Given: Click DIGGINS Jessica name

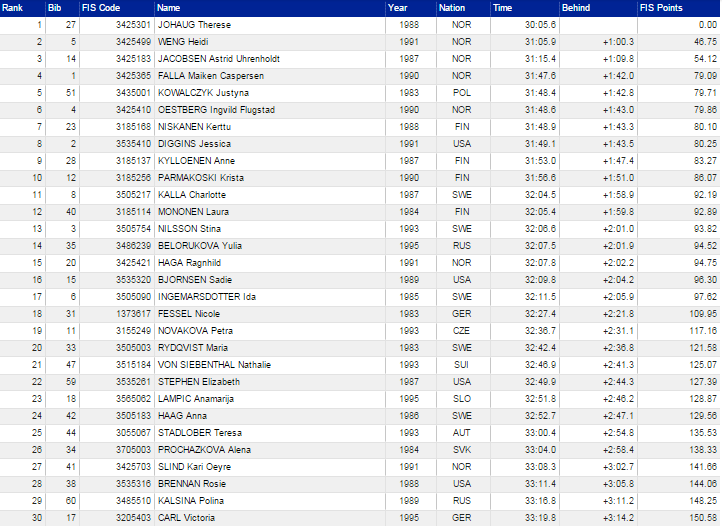Looking at the screenshot, I should click(194, 144).
